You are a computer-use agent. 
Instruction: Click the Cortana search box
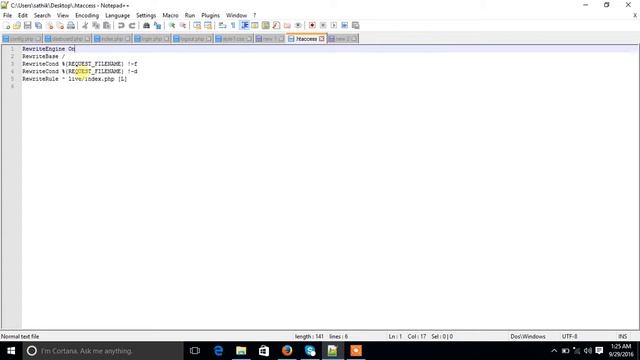tap(103, 351)
